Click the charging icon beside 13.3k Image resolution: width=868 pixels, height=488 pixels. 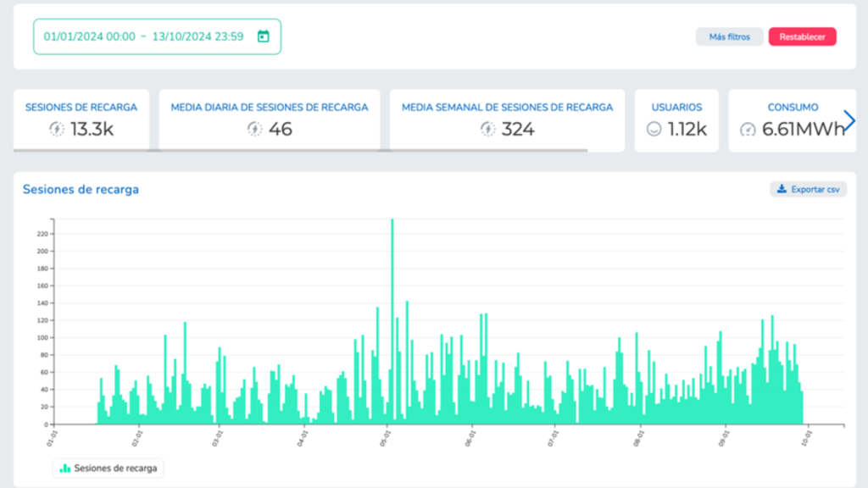(57, 129)
